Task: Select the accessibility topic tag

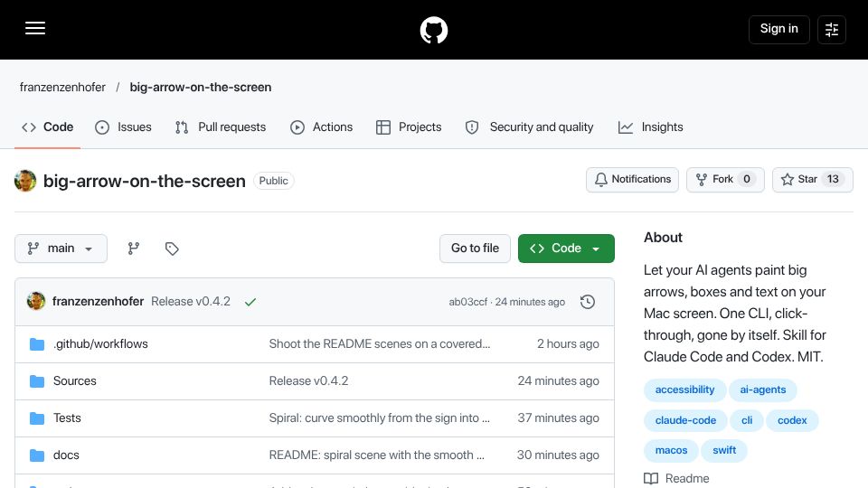Action: pyautogui.click(x=684, y=390)
